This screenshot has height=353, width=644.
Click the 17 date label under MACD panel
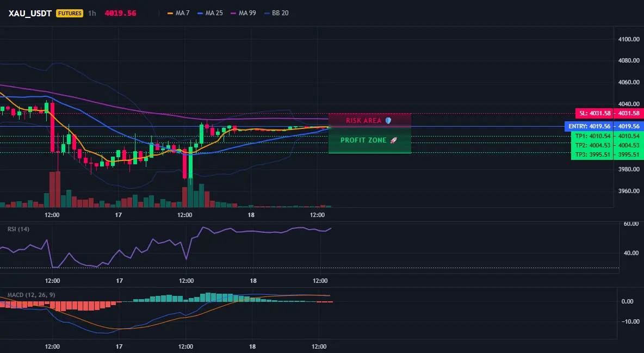(x=119, y=346)
